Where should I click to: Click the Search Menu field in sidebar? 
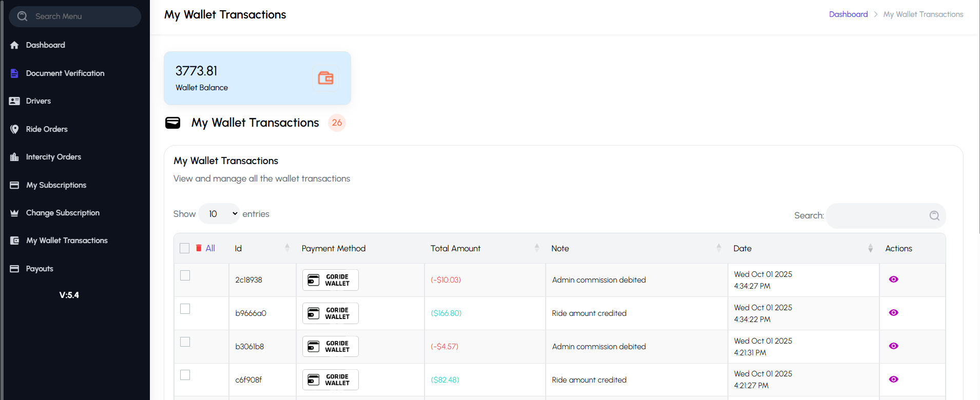[x=75, y=16]
